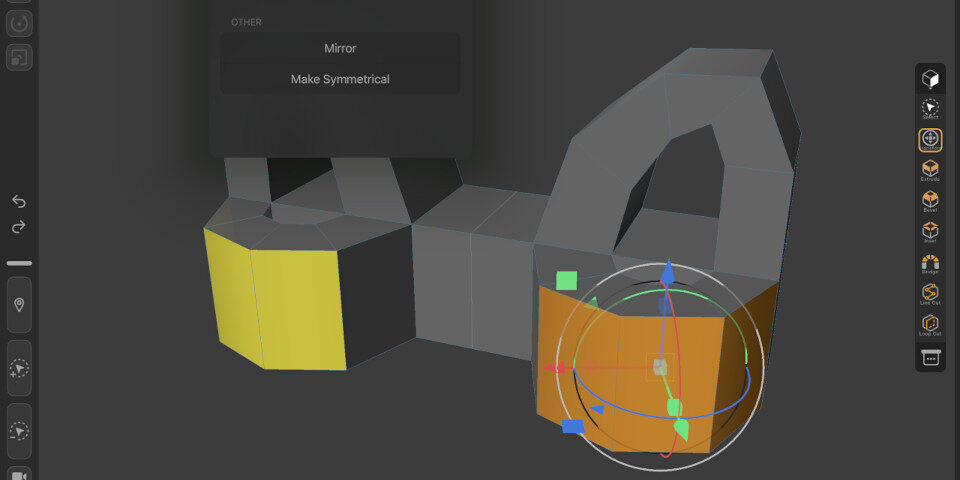Screen dimensions: 960x480
Task: Select the Bevel tool
Action: click(x=930, y=201)
